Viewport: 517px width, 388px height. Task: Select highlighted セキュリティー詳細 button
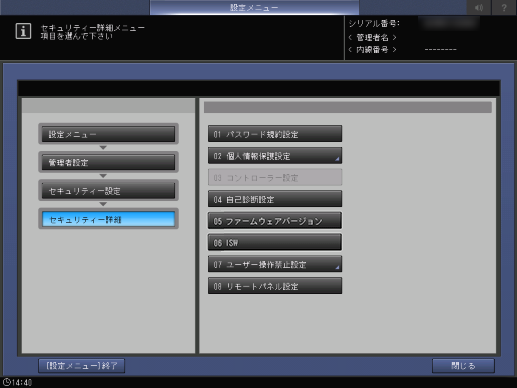[108, 219]
